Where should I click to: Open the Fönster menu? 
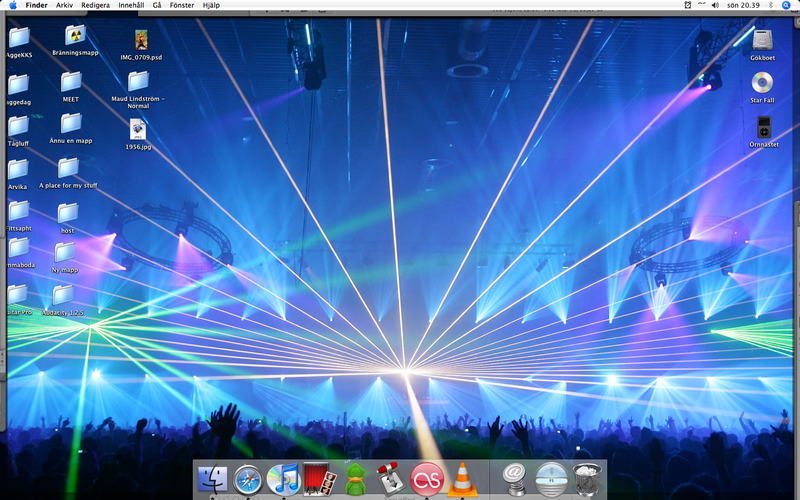pos(182,5)
